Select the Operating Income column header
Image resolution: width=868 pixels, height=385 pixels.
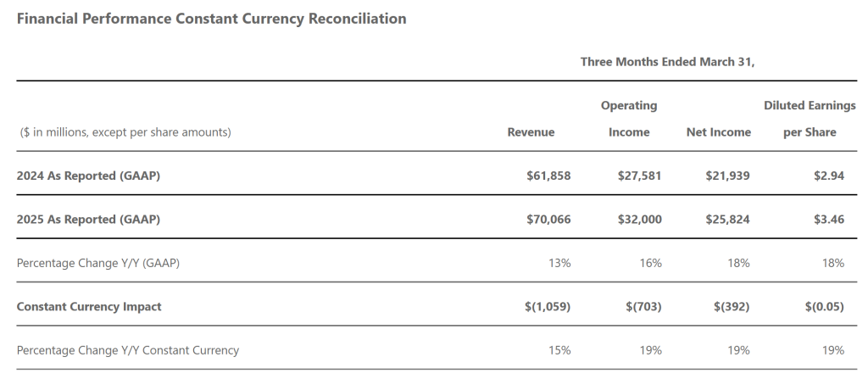point(629,119)
